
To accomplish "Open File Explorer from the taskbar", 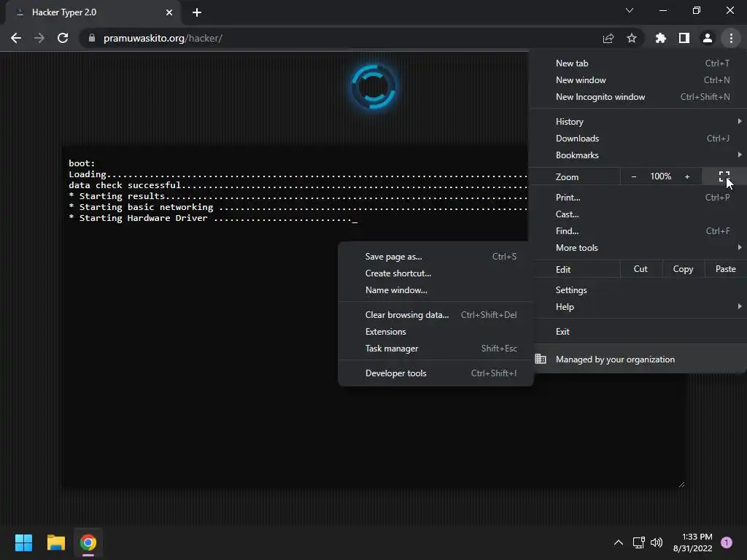I will pos(55,542).
